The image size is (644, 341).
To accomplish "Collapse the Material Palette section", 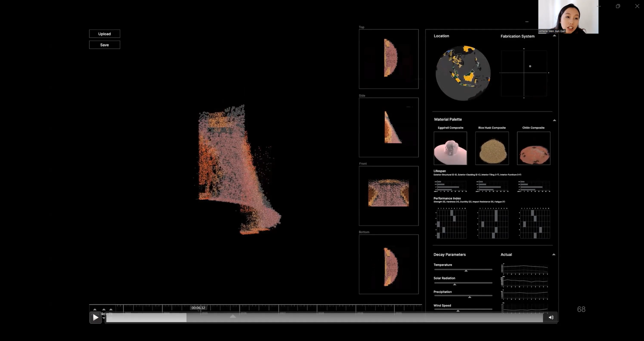I will [554, 120].
